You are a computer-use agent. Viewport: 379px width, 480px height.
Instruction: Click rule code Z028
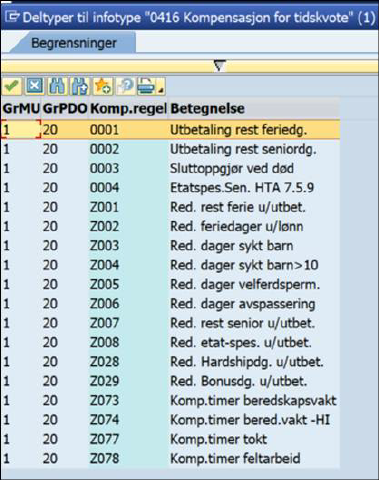click(x=104, y=362)
